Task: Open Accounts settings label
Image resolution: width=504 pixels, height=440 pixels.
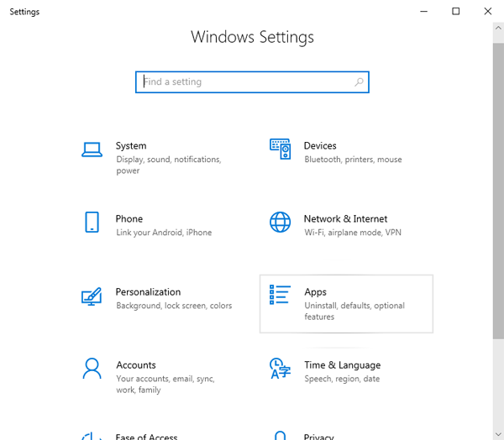Action: pyautogui.click(x=136, y=365)
